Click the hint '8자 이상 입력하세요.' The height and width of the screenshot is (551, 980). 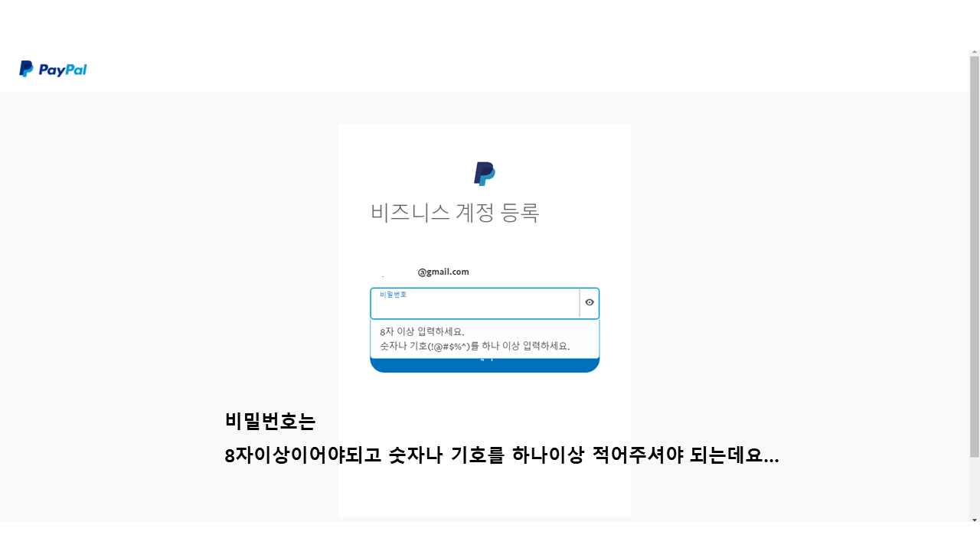click(x=422, y=332)
